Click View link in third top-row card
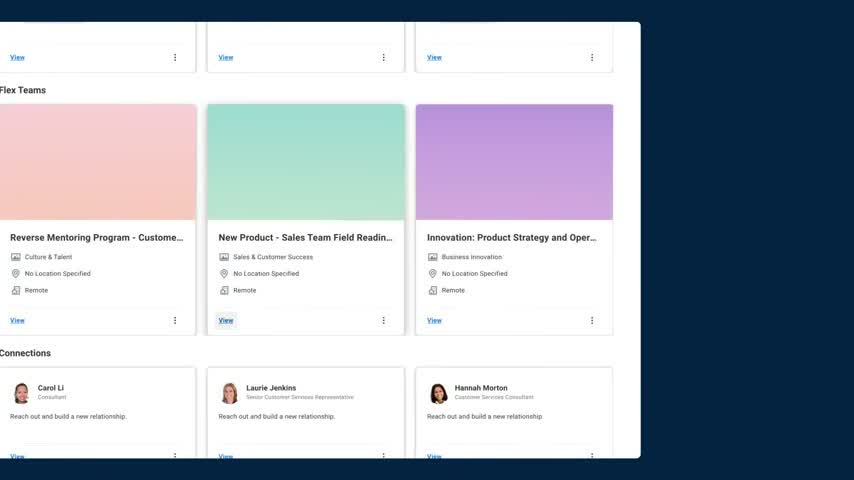This screenshot has width=854, height=480. click(x=434, y=57)
